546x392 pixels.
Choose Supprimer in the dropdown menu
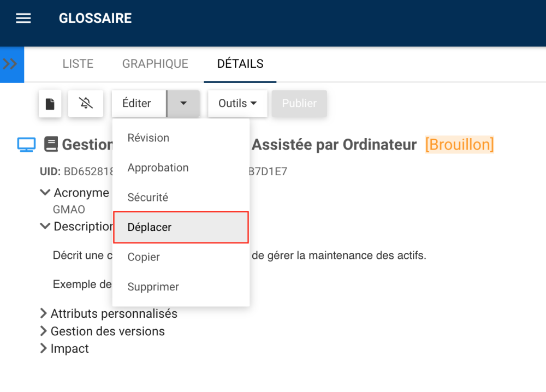pos(153,287)
